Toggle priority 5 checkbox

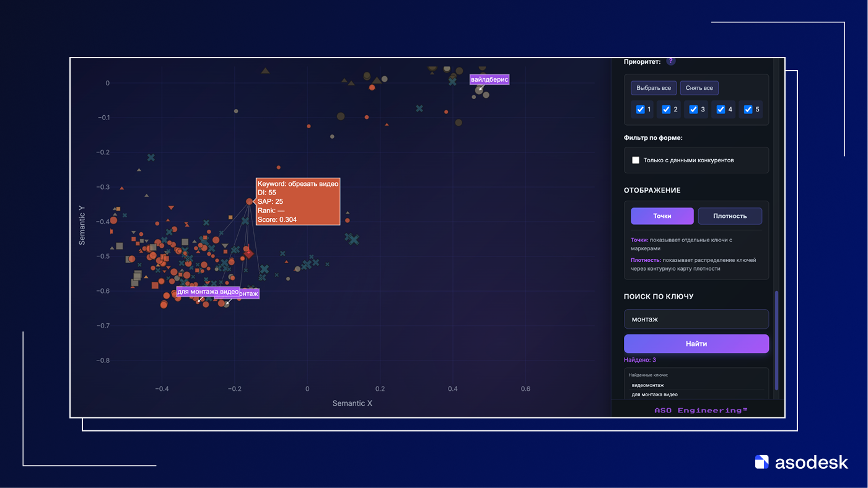(x=748, y=110)
